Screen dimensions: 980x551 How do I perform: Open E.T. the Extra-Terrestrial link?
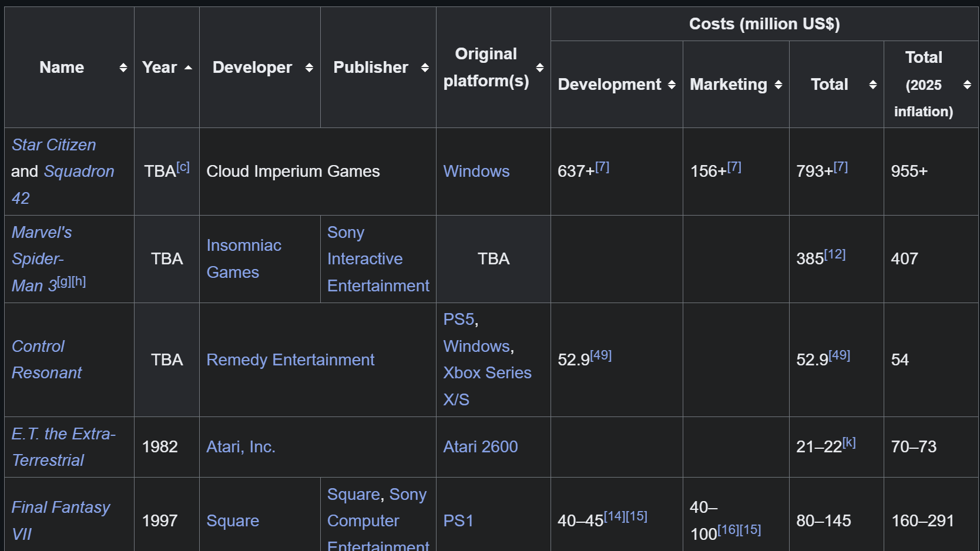coord(63,447)
